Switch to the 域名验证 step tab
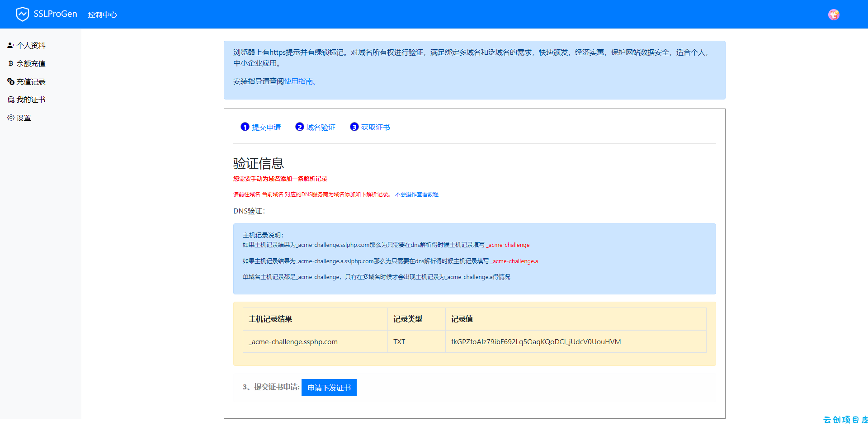This screenshot has height=431, width=868. (x=321, y=128)
